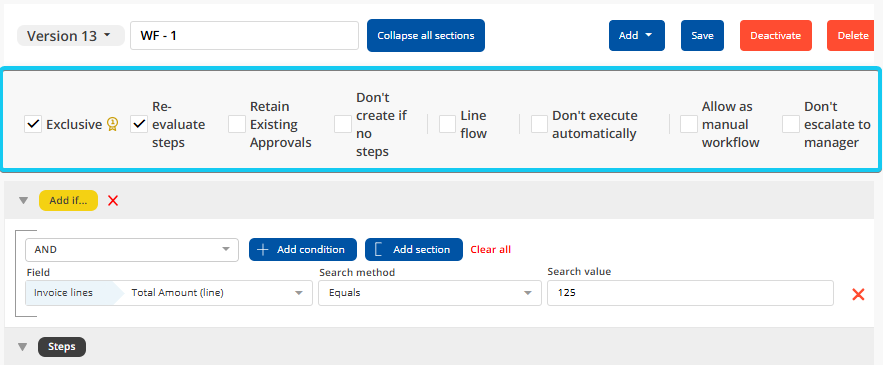The image size is (883, 365).
Task: Click the Delete button
Action: 851,35
